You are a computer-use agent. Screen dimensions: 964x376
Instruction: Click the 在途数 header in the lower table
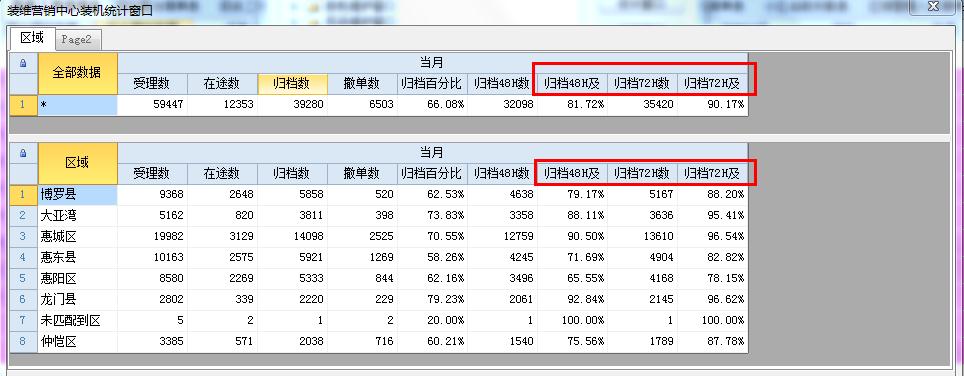pos(222,173)
